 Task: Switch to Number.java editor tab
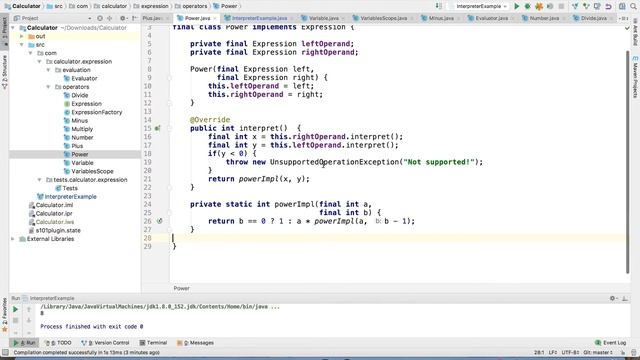point(544,18)
